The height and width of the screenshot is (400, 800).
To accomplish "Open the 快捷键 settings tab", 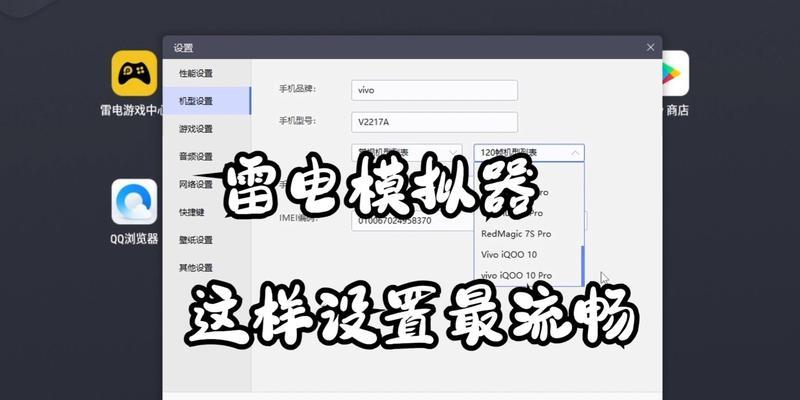I will [x=207, y=212].
